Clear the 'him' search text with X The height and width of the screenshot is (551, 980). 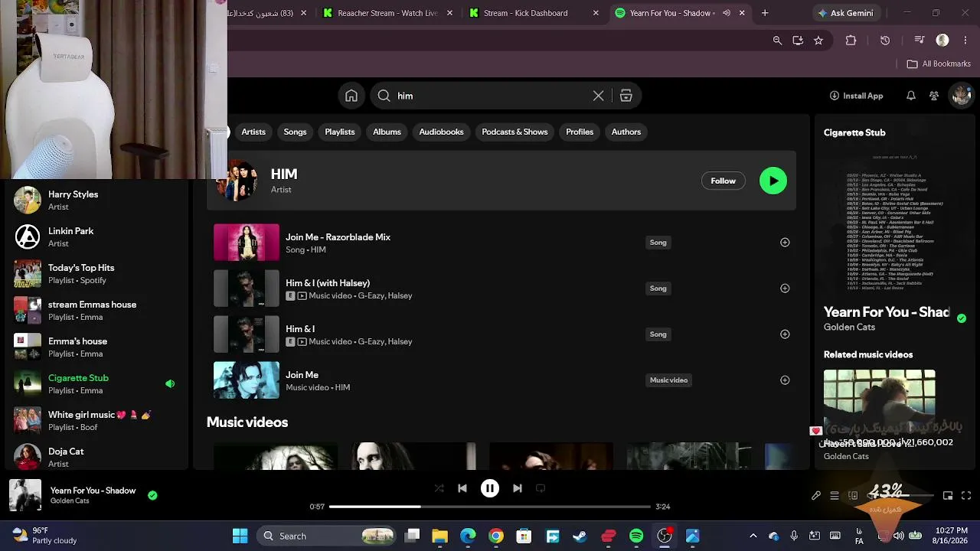coord(598,96)
